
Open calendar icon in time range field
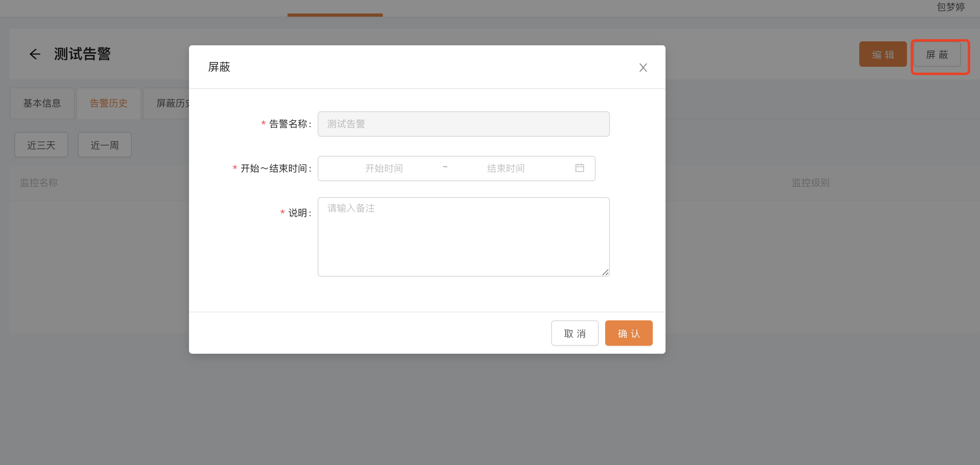pos(579,168)
